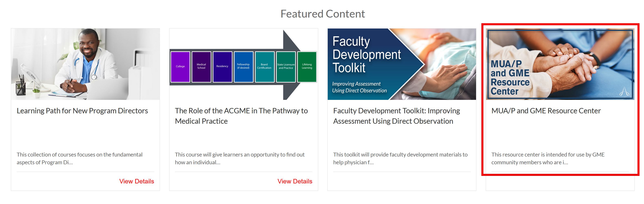Image resolution: width=644 pixels, height=204 pixels.
Task: Click the Residency box in the arrow graphic
Action: [x=222, y=66]
